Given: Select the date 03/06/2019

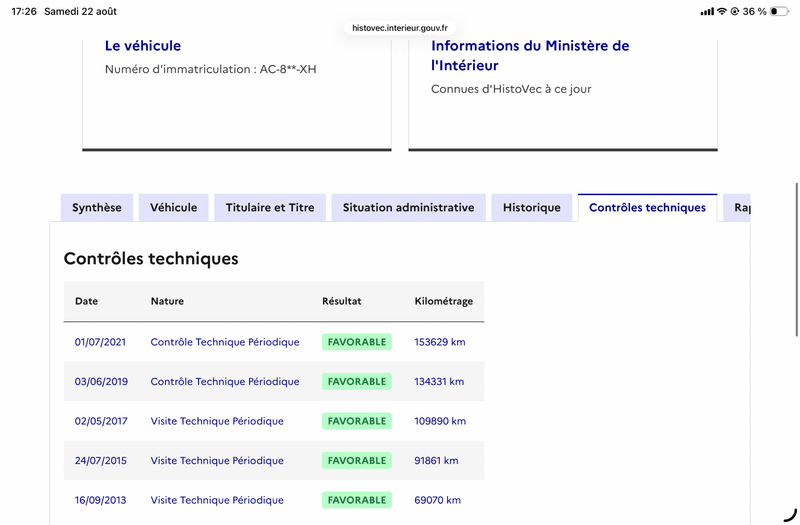Looking at the screenshot, I should click(101, 382).
